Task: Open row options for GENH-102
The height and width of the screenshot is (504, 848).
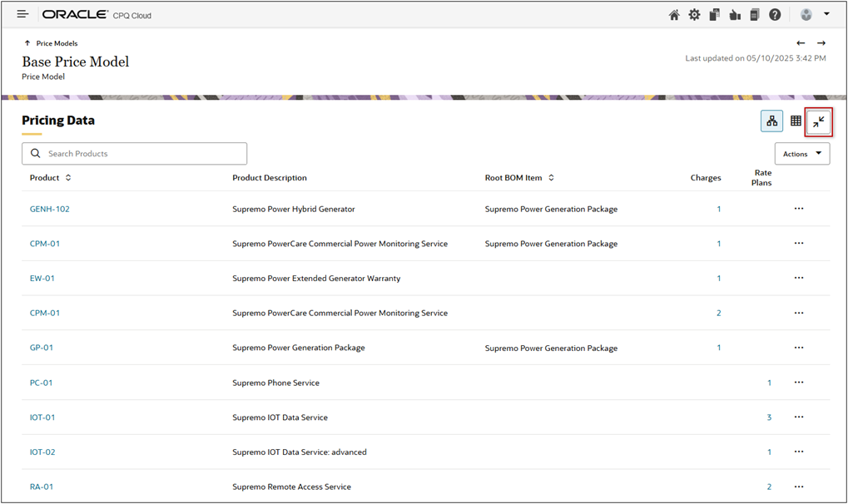Action: tap(799, 209)
